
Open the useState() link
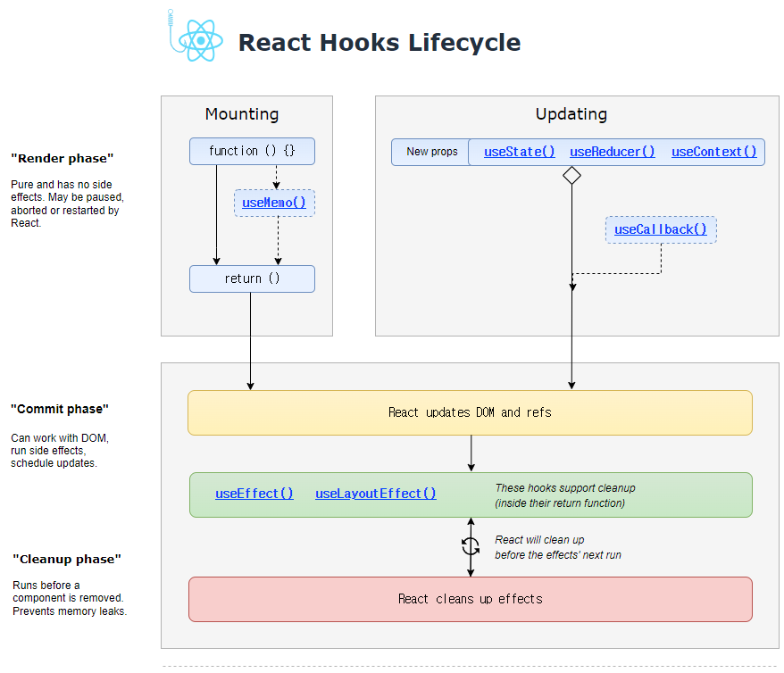(520, 152)
